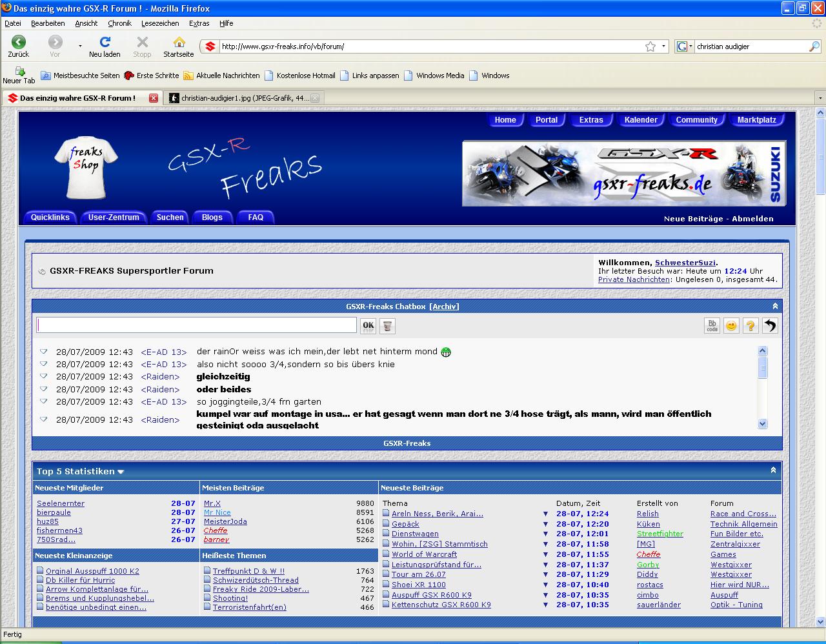Click the freaks Shop t-shirt image
Image resolution: width=826 pixels, height=644 pixels.
pyautogui.click(x=86, y=168)
